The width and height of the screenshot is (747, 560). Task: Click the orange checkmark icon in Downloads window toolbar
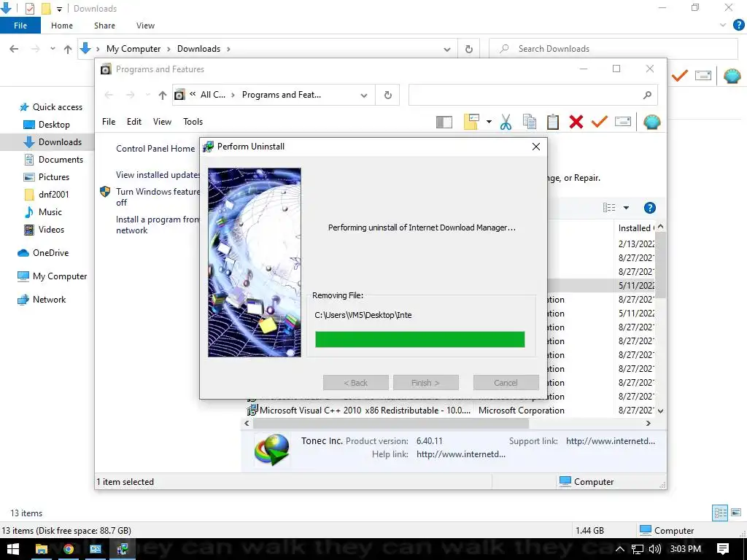coord(680,75)
